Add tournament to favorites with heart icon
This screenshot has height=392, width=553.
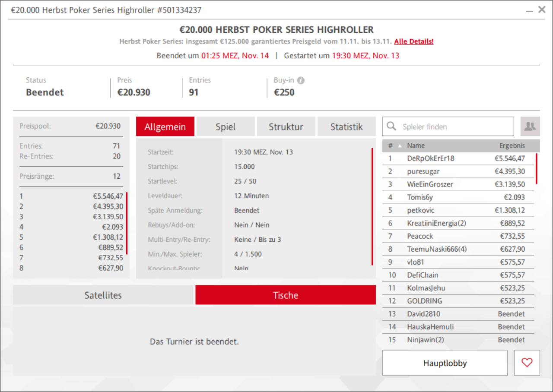(527, 363)
